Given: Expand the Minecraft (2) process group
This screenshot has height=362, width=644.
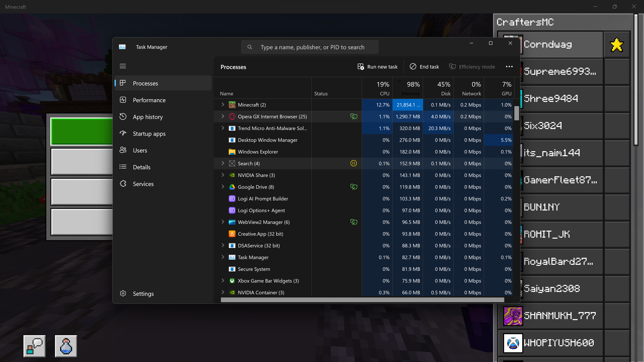Looking at the screenshot, I should coord(223,105).
